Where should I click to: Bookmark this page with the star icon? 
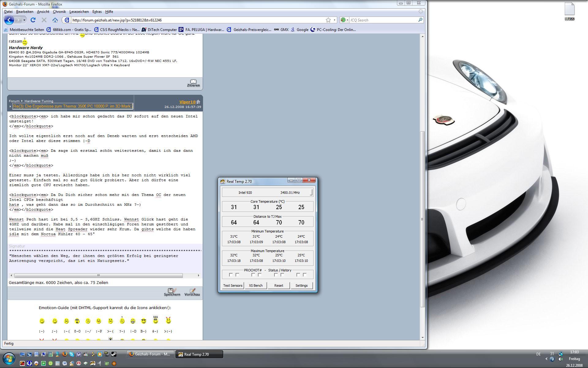pos(328,20)
